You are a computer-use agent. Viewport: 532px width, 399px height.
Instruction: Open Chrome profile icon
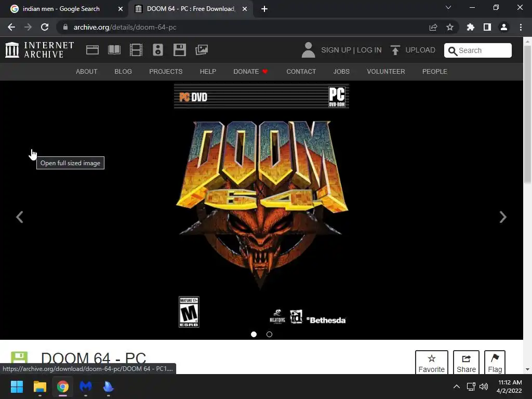(x=504, y=27)
